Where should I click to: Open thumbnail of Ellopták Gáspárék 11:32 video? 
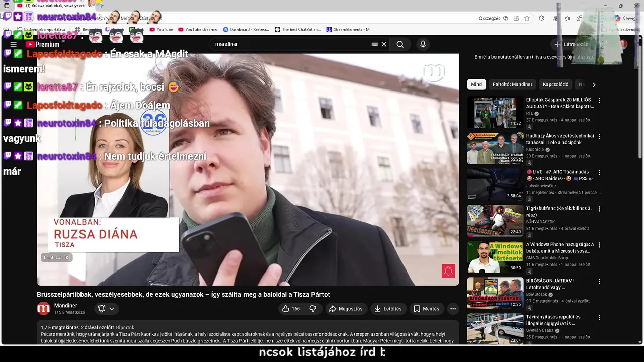point(495,112)
